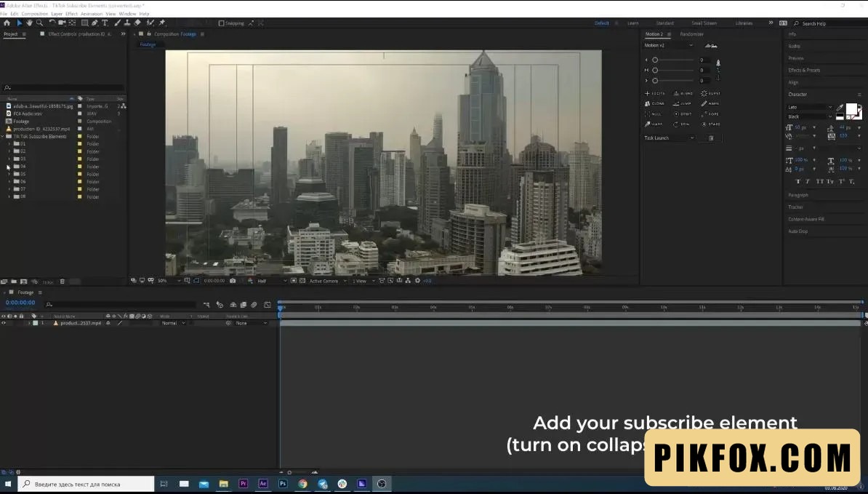Select the Clone Stamp tool
This screenshot has height=494, width=868.
coord(127,23)
